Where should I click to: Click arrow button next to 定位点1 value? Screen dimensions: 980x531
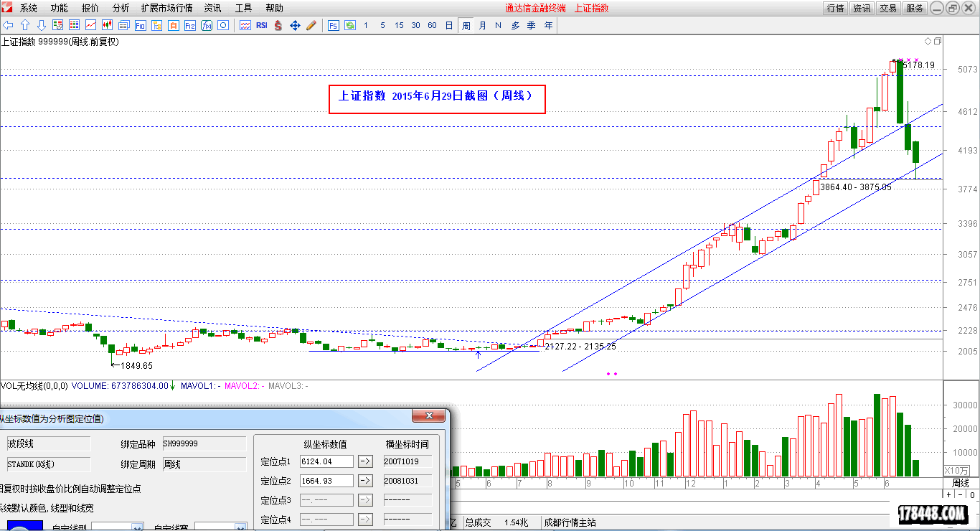pos(364,461)
